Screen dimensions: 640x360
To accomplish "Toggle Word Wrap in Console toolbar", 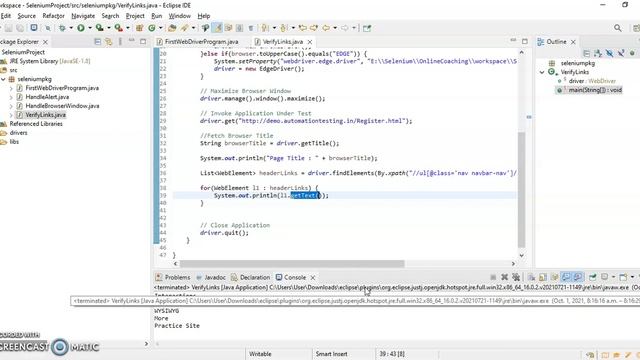I will pyautogui.click(x=554, y=277).
